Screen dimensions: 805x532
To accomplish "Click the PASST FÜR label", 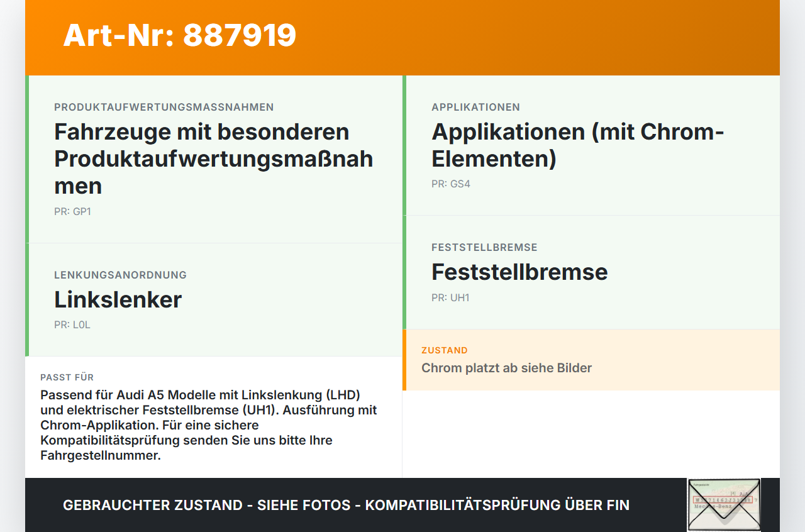I will [x=67, y=377].
